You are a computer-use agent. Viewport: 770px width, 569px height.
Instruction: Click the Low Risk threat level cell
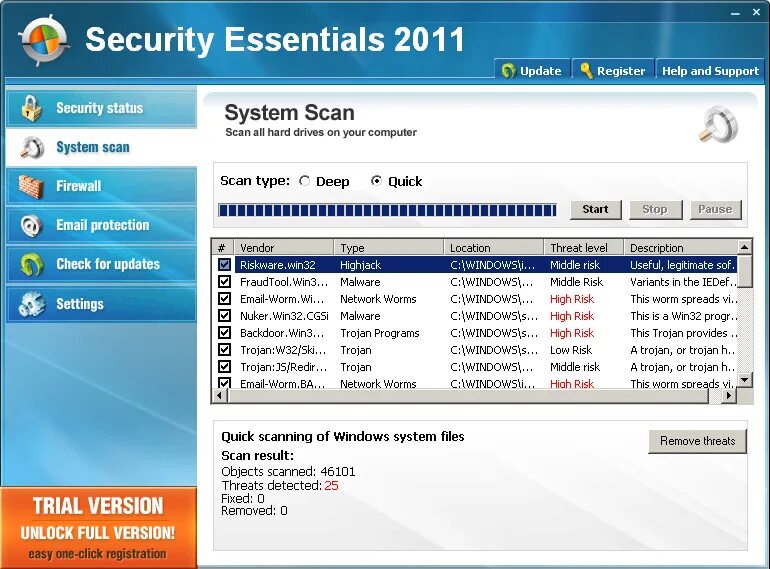click(x=571, y=350)
